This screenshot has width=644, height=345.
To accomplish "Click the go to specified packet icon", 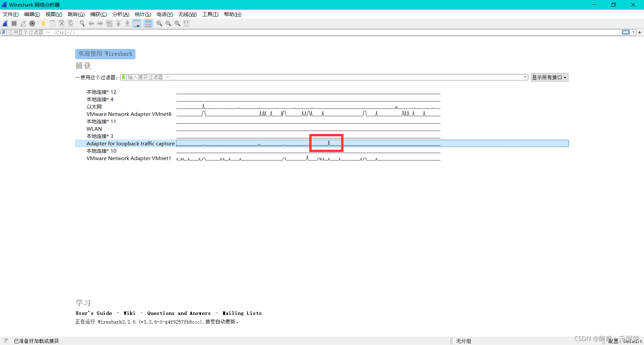I will (x=109, y=23).
